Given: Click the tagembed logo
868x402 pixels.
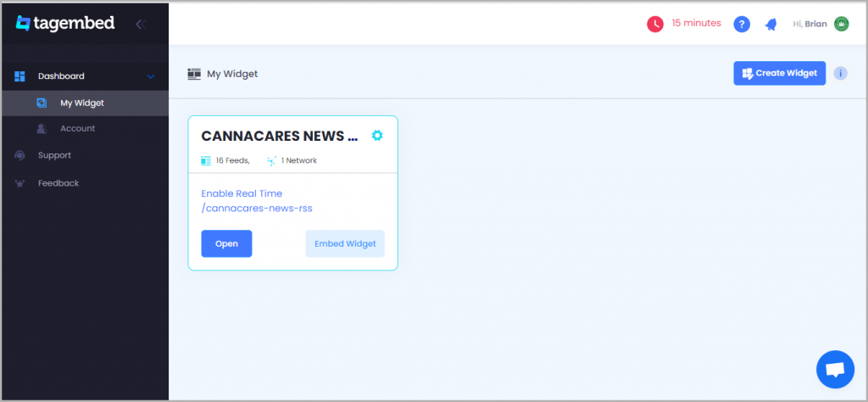Looking at the screenshot, I should tap(65, 23).
